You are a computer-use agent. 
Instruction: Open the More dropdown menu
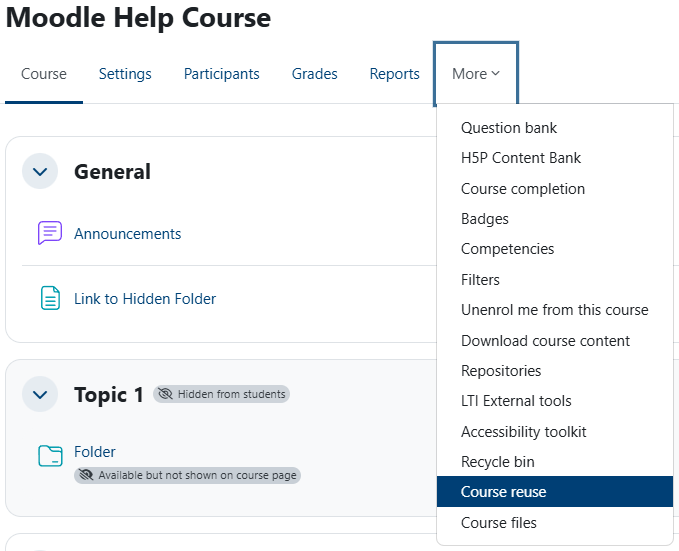(x=476, y=74)
